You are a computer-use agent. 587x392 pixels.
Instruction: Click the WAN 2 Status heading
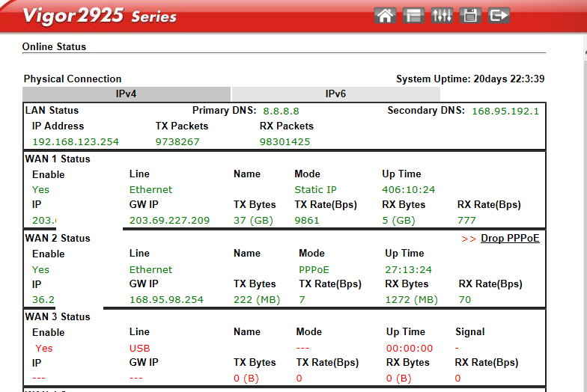pyautogui.click(x=58, y=238)
